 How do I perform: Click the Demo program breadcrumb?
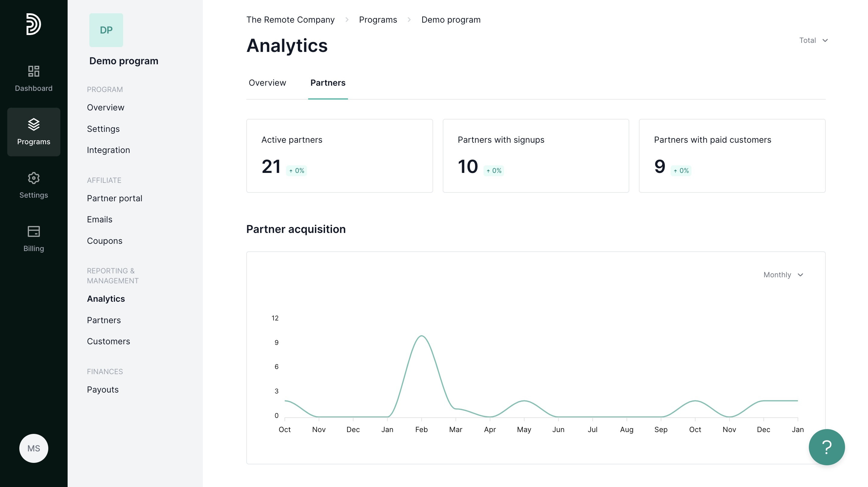pos(451,20)
